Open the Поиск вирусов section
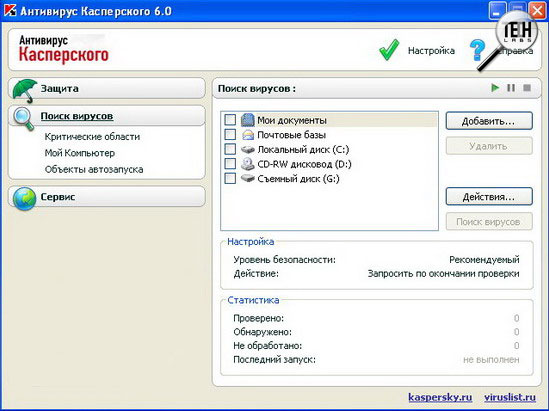This screenshot has height=411, width=549. [x=106, y=116]
